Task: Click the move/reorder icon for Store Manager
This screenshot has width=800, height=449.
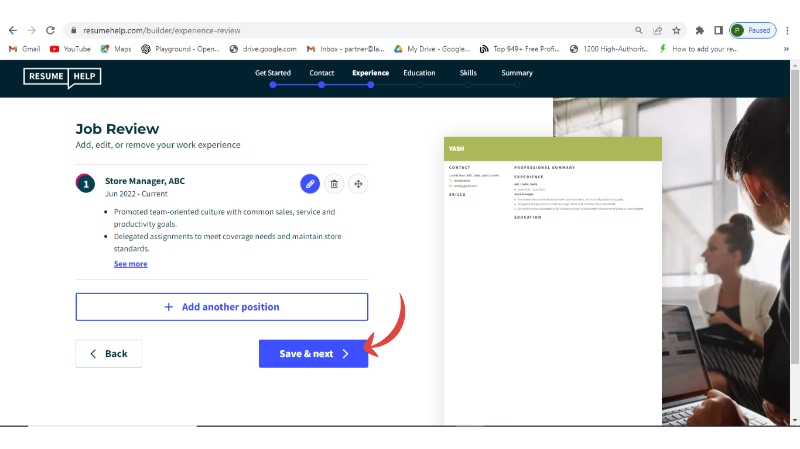Action: pos(358,184)
